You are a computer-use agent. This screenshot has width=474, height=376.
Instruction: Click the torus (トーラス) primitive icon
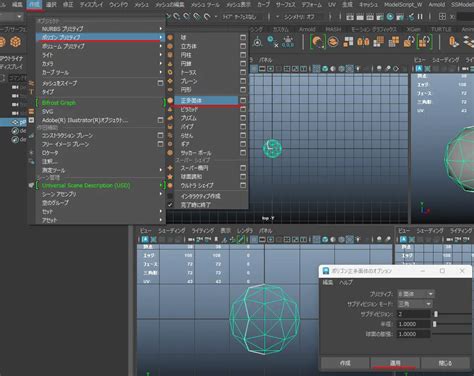(170, 72)
